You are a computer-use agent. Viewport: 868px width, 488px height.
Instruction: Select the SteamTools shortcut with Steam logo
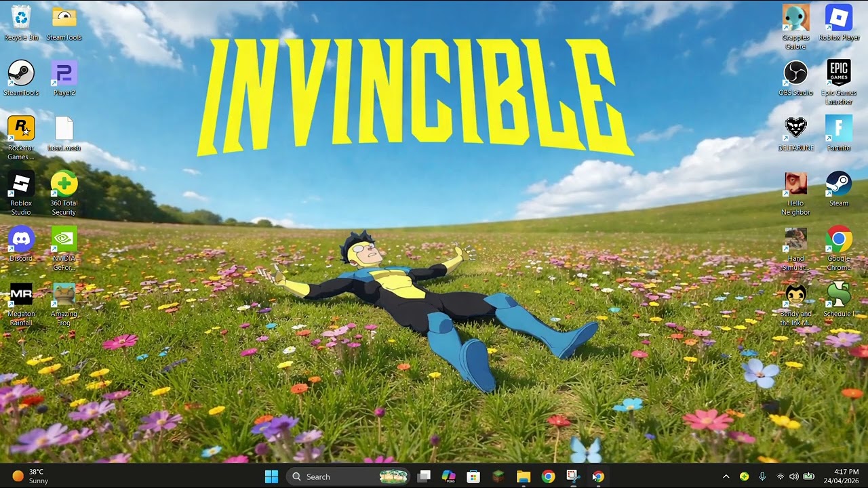coord(21,79)
